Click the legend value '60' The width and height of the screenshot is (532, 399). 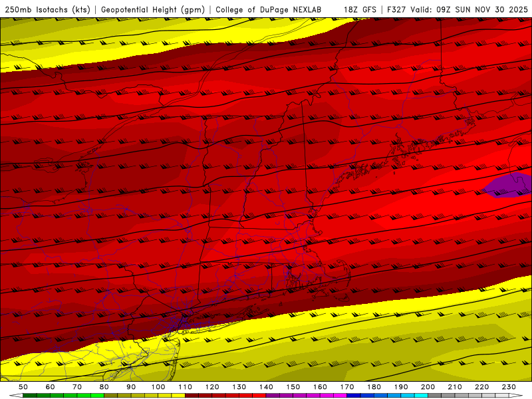[51, 387]
